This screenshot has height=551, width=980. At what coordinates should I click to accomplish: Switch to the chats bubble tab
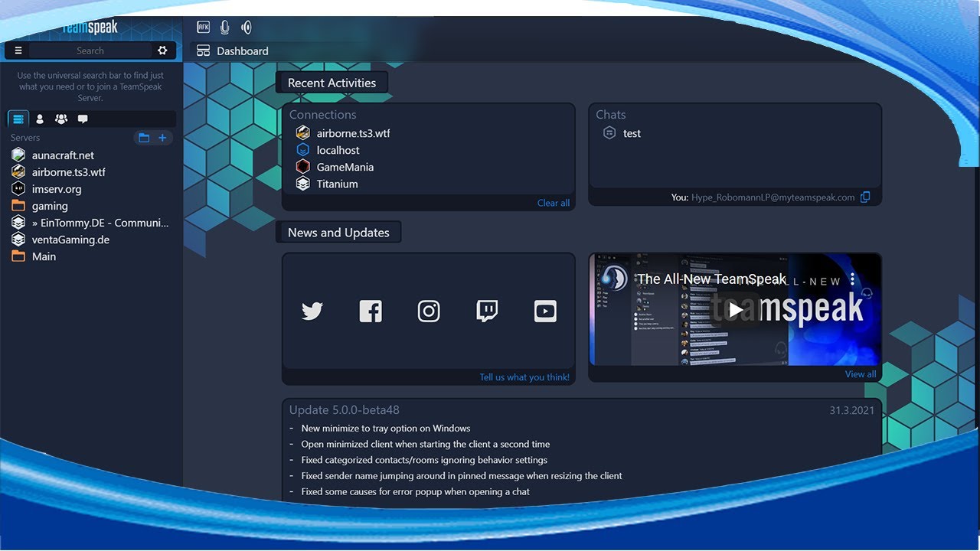pos(83,119)
